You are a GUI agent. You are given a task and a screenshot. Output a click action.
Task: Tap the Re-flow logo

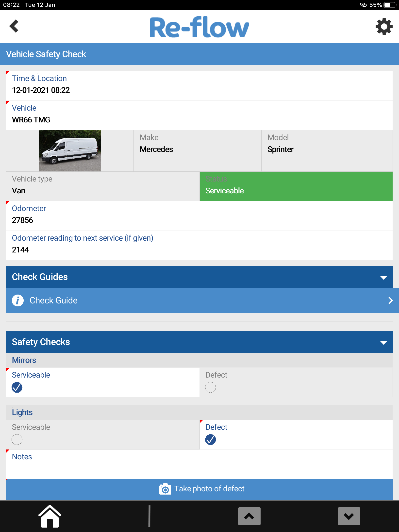[199, 27]
